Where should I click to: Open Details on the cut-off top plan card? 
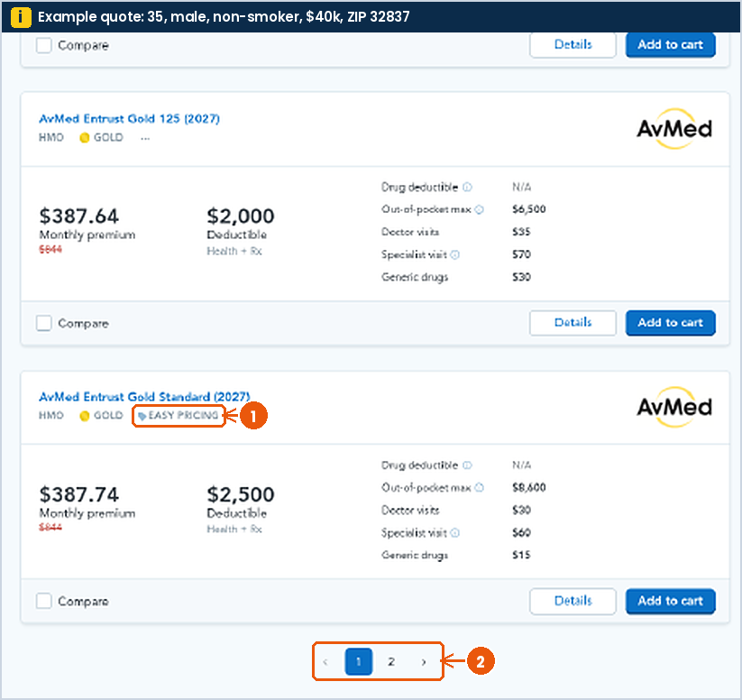coord(573,45)
